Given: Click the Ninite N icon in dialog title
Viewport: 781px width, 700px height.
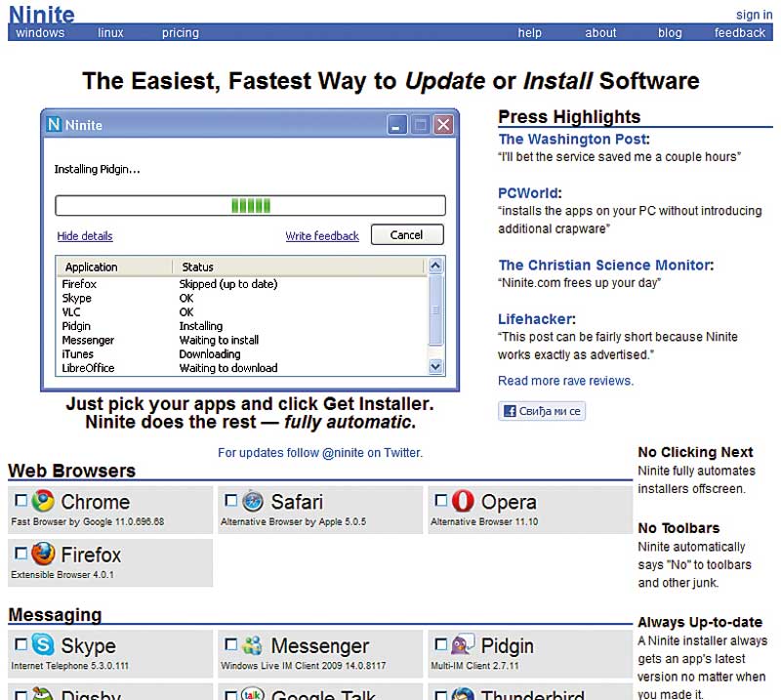Looking at the screenshot, I should point(54,124).
